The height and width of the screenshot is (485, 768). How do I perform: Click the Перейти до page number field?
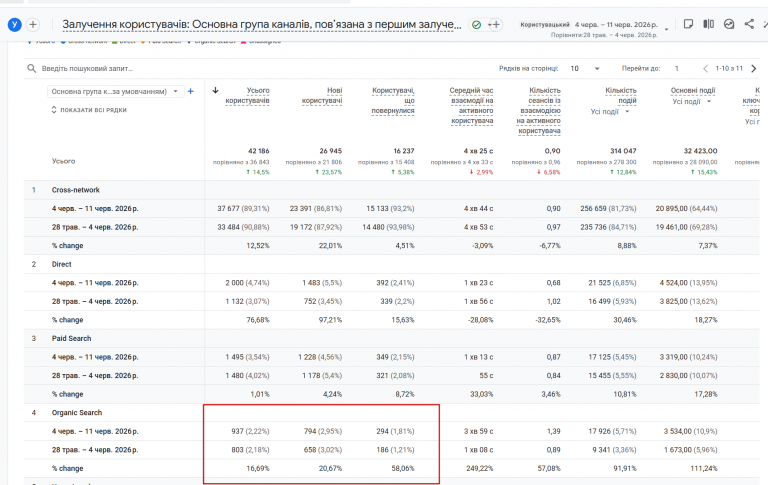click(677, 69)
